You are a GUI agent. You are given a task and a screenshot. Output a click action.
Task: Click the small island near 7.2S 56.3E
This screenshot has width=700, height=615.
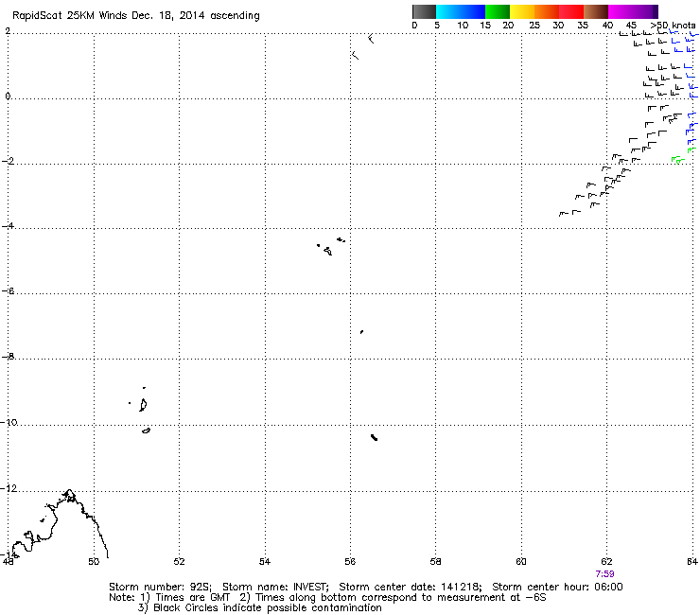point(361,332)
